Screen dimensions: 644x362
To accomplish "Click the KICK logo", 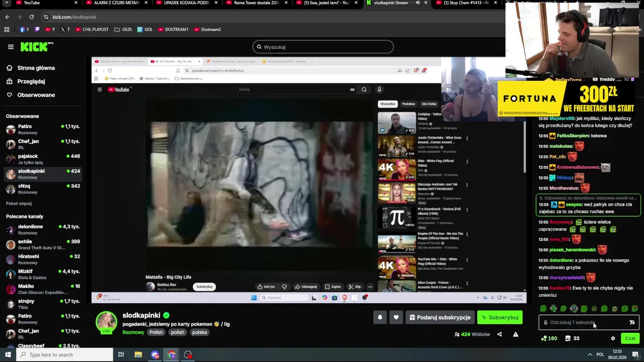I will pyautogui.click(x=37, y=47).
